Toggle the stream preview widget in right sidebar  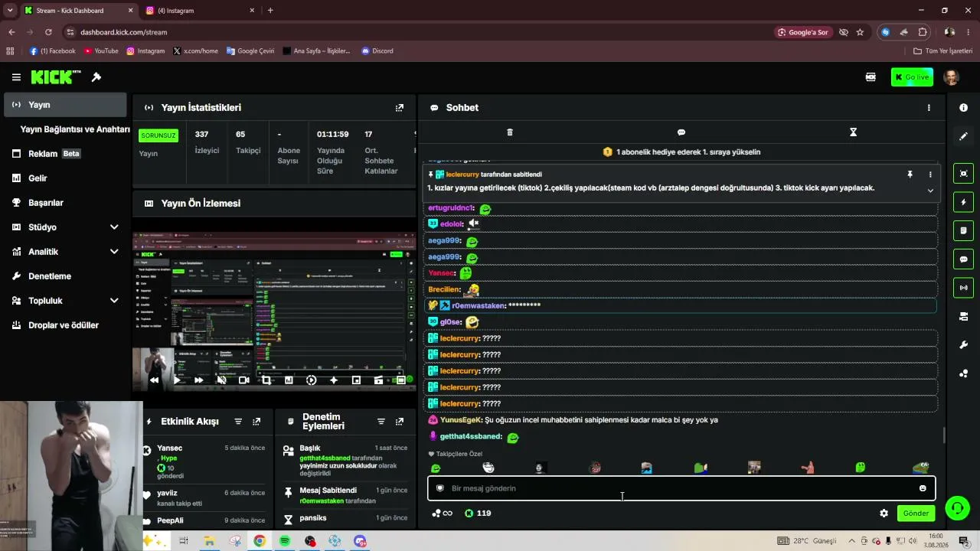click(x=963, y=173)
